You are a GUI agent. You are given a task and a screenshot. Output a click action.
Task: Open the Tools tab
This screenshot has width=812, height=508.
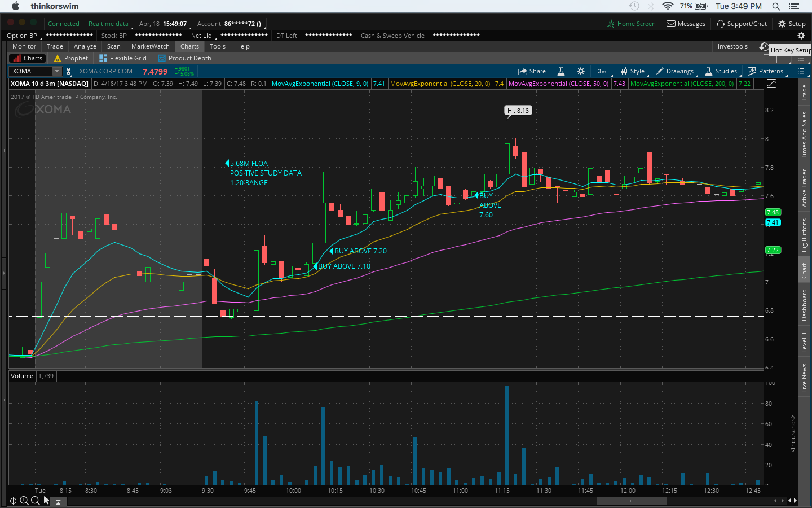[x=218, y=46]
